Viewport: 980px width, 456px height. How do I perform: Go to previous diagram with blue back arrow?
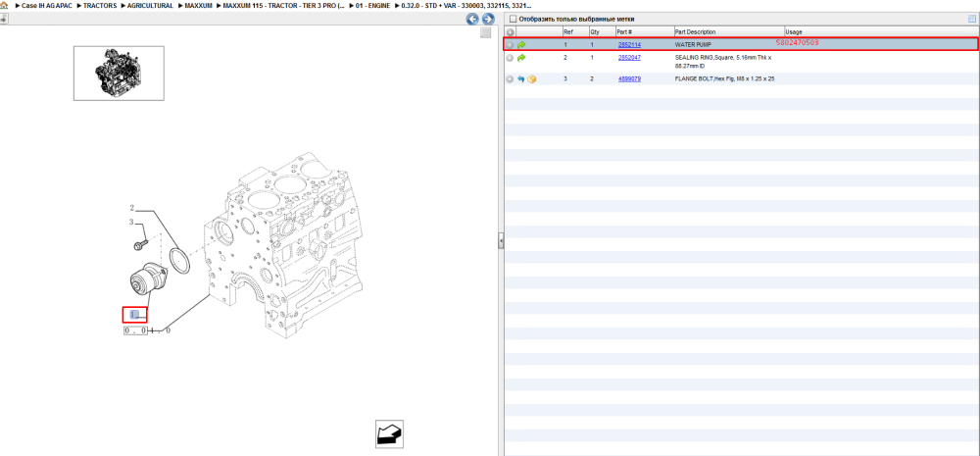coord(472,19)
